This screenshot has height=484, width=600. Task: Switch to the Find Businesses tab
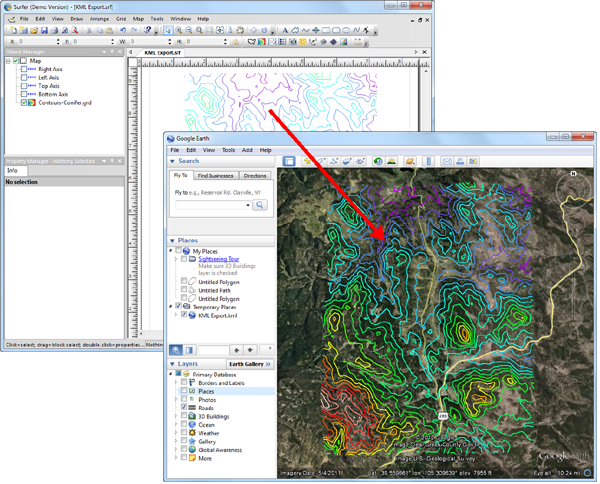tap(215, 176)
